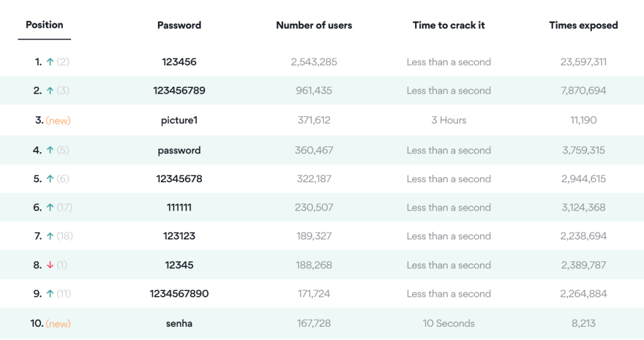
Task: Click the orange (new) label at position 3
Action: coord(58,121)
